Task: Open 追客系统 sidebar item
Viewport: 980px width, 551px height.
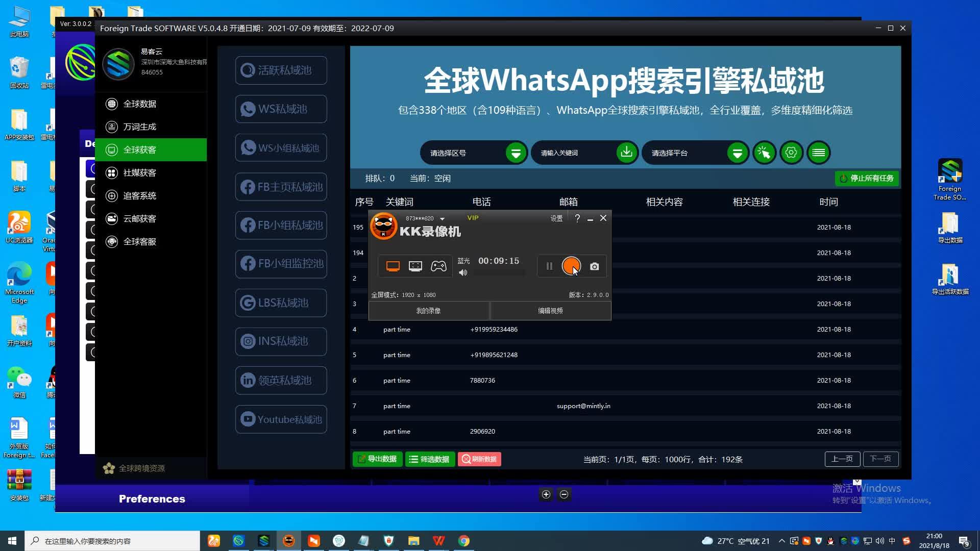Action: tap(151, 196)
